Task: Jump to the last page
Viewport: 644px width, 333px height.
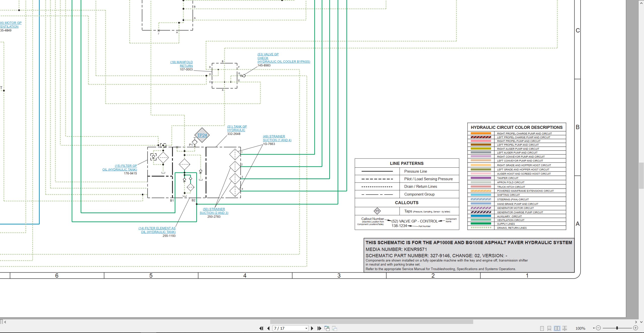Action: coord(319,328)
